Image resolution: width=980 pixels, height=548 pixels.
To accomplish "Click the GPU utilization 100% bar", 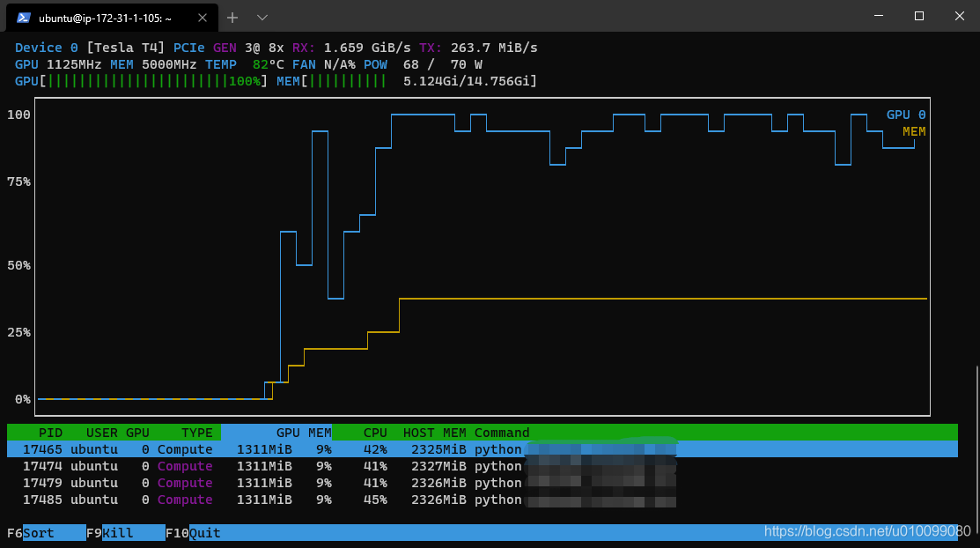I will click(141, 81).
